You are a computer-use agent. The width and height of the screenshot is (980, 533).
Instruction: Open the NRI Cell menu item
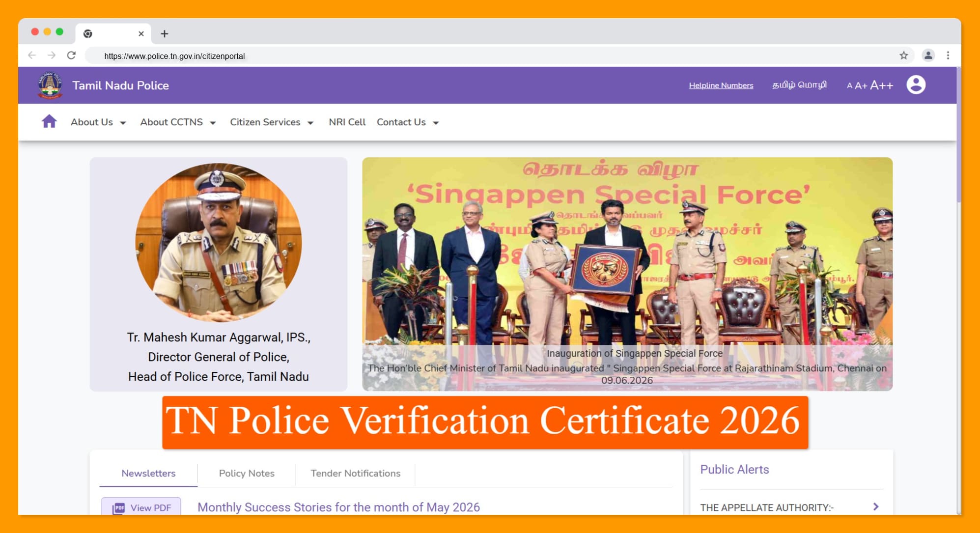click(347, 122)
